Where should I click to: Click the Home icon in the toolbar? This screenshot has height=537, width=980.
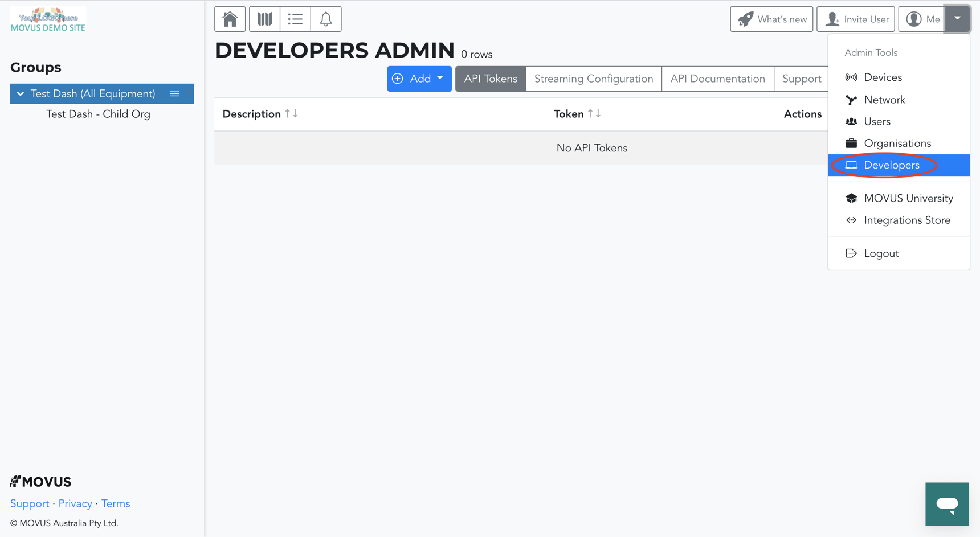[x=230, y=19]
